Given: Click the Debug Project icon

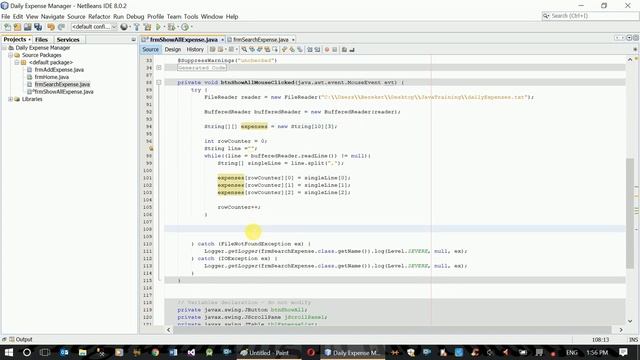Looking at the screenshot, I should tap(171, 27).
